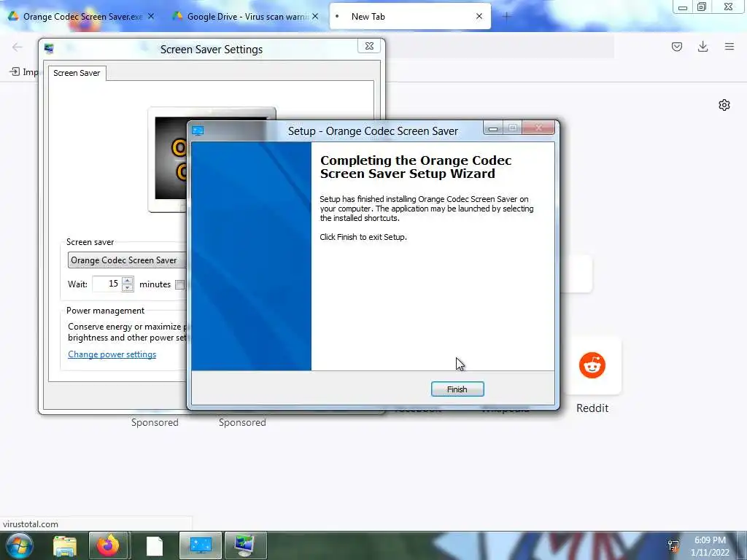Open the Pocket save icon

(x=676, y=47)
